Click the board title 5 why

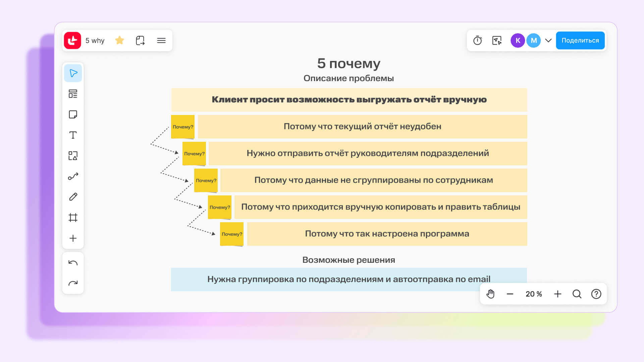tap(95, 41)
